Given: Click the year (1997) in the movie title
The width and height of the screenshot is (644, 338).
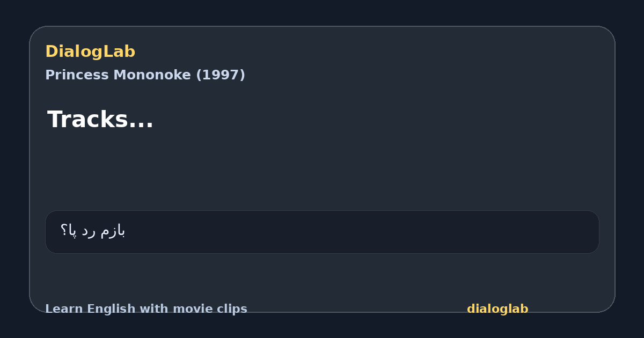Looking at the screenshot, I should pos(220,75).
